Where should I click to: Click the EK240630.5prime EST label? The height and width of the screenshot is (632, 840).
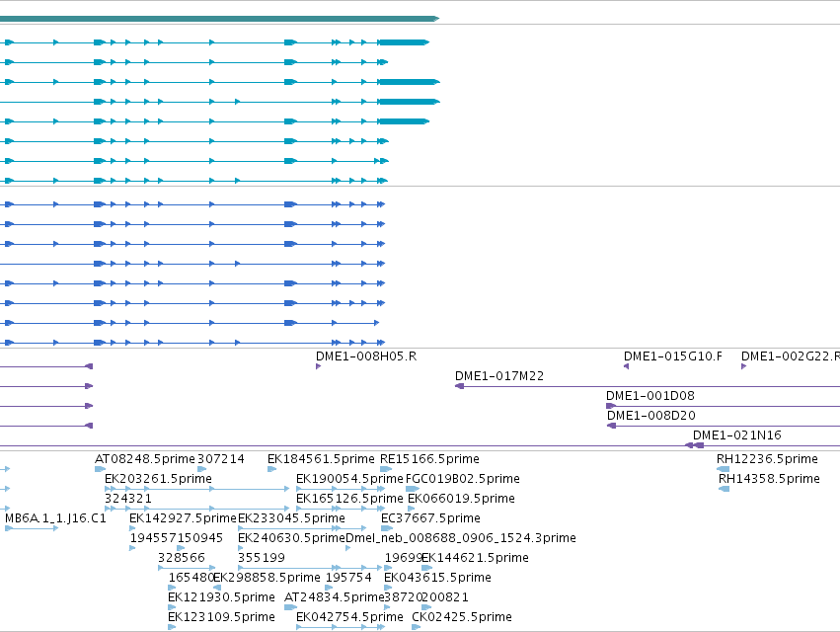tap(291, 538)
